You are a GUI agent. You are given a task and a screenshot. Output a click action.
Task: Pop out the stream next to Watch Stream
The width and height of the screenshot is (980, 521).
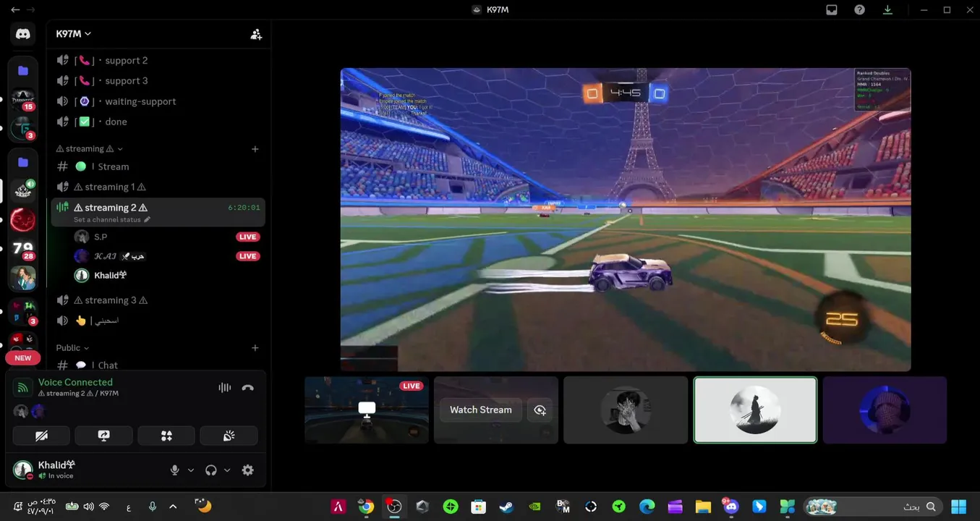tap(540, 410)
